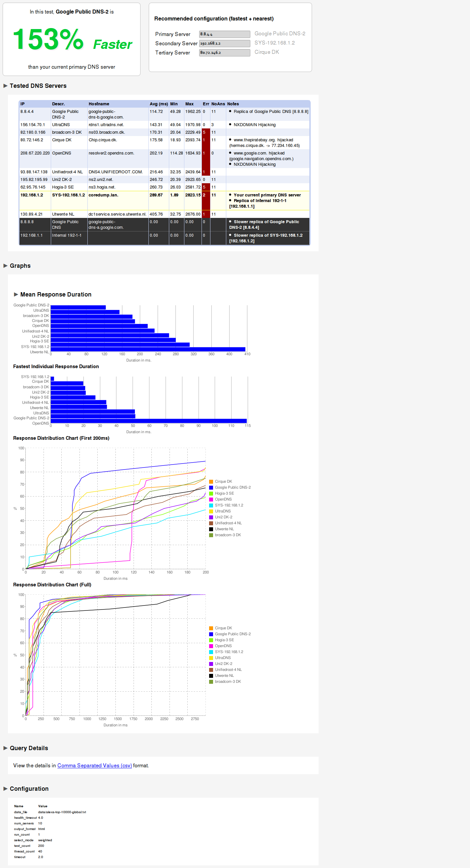The height and width of the screenshot is (868, 470).
Task: Click the 'Avg (ms)' column header
Action: [159, 104]
